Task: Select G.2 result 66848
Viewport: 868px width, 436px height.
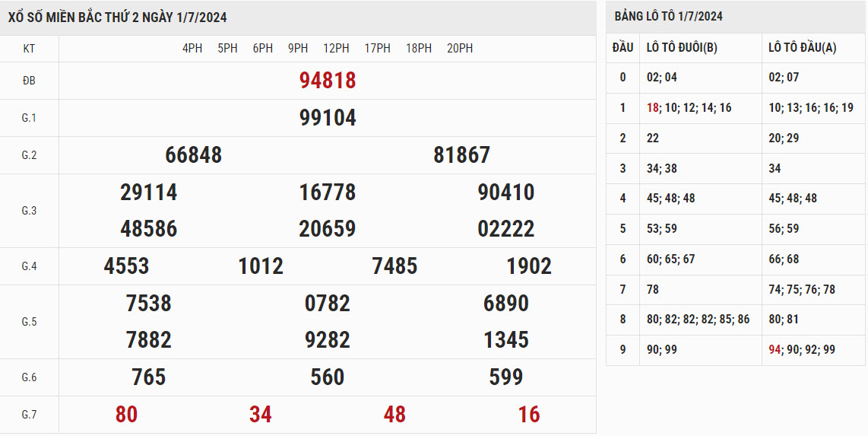Action: 193,155
